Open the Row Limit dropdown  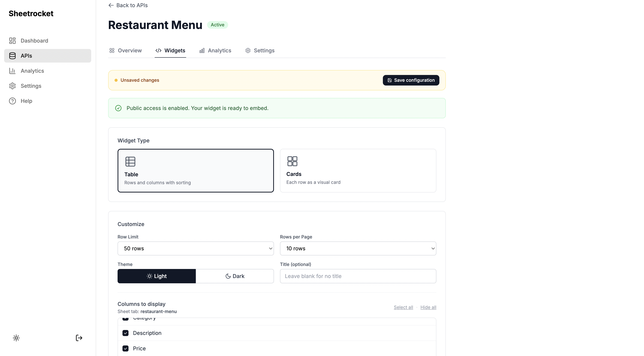196,248
